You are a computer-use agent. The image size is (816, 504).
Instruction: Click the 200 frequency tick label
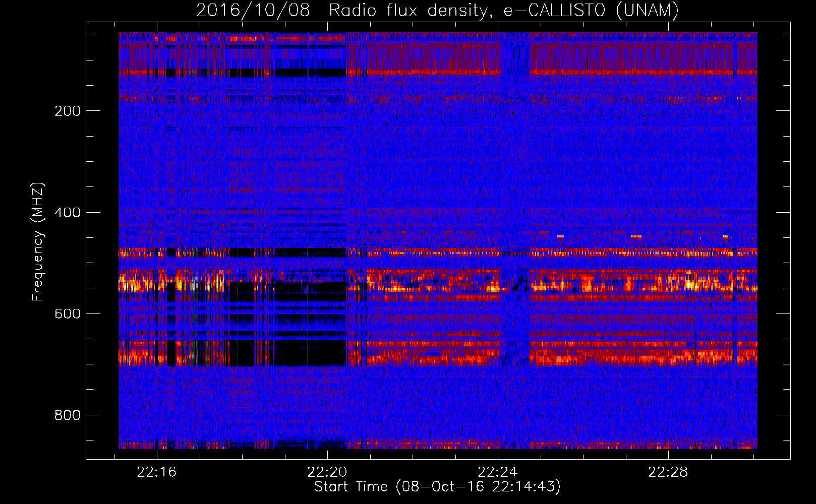coord(68,111)
